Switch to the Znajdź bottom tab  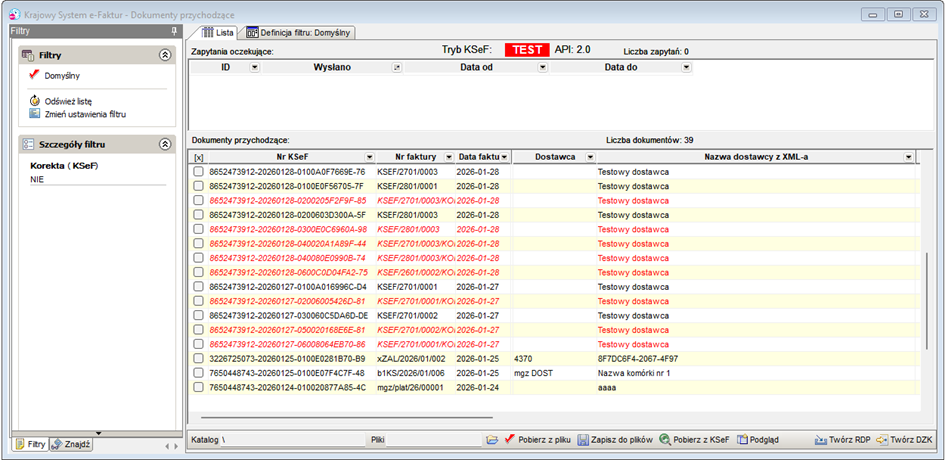pyautogui.click(x=71, y=445)
